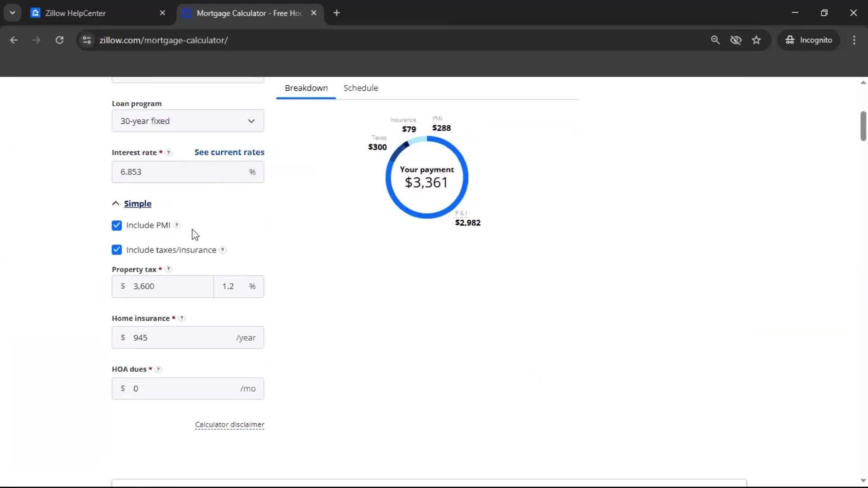
Task: Open the Loan program dropdown
Action: pyautogui.click(x=187, y=121)
